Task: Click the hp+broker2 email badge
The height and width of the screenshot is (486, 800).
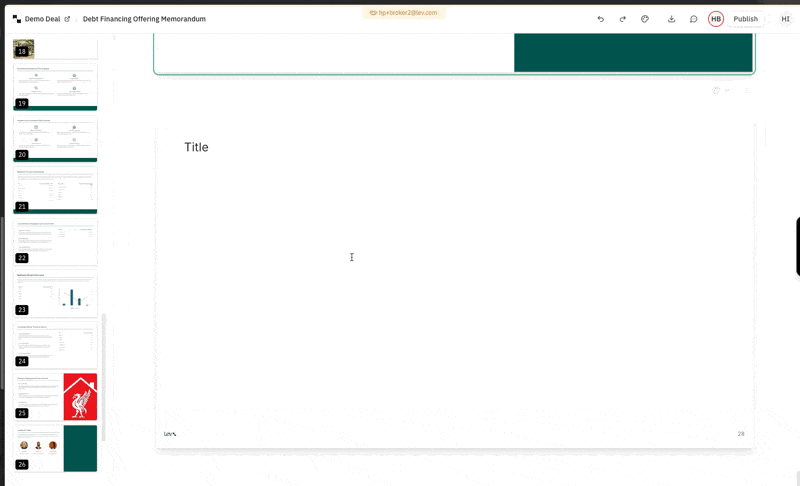Action: 403,13
